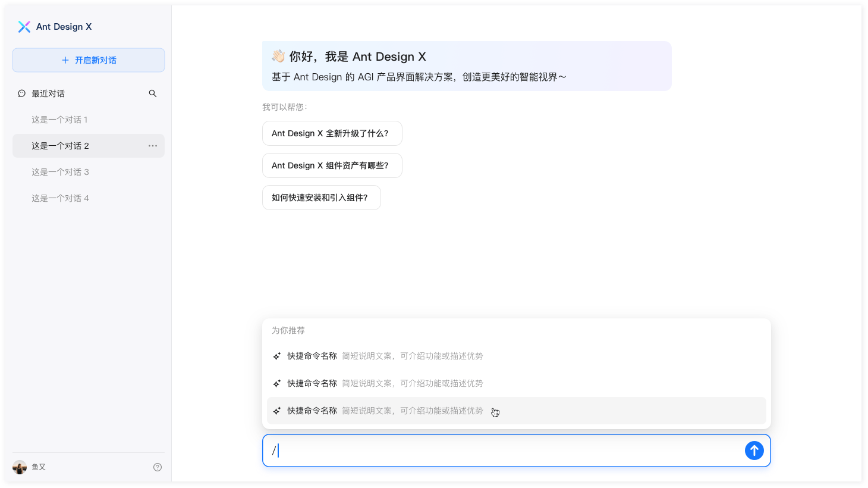Send the message with the blue arrow button
The width and height of the screenshot is (868, 488).
(754, 451)
